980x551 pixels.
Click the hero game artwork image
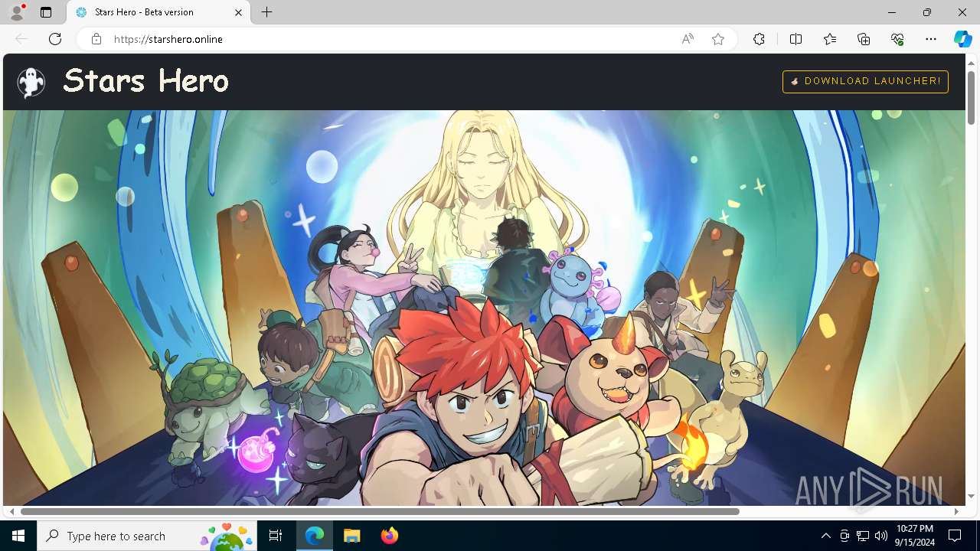click(x=484, y=308)
